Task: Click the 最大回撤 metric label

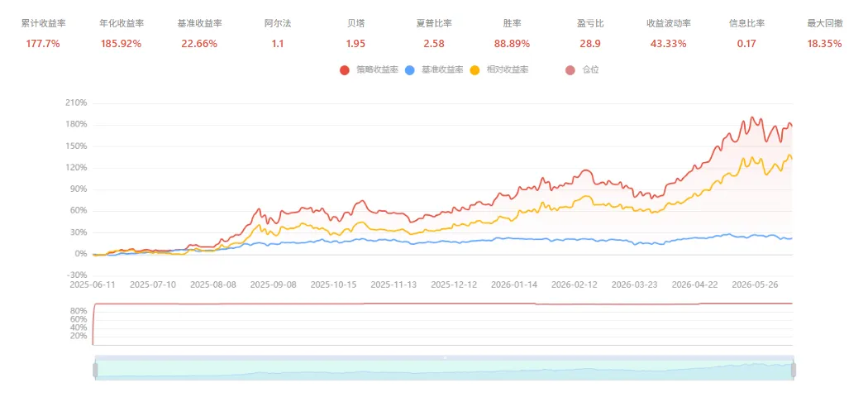Action: point(825,24)
